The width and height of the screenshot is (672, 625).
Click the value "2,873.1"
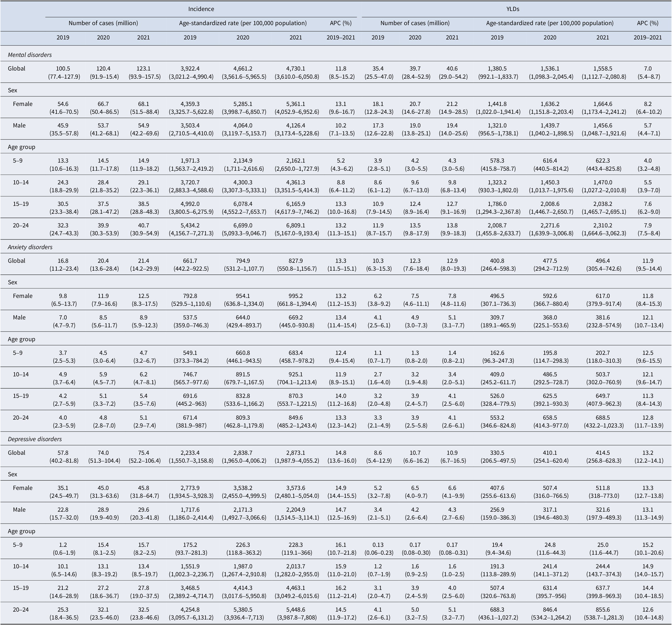coord(296,453)
